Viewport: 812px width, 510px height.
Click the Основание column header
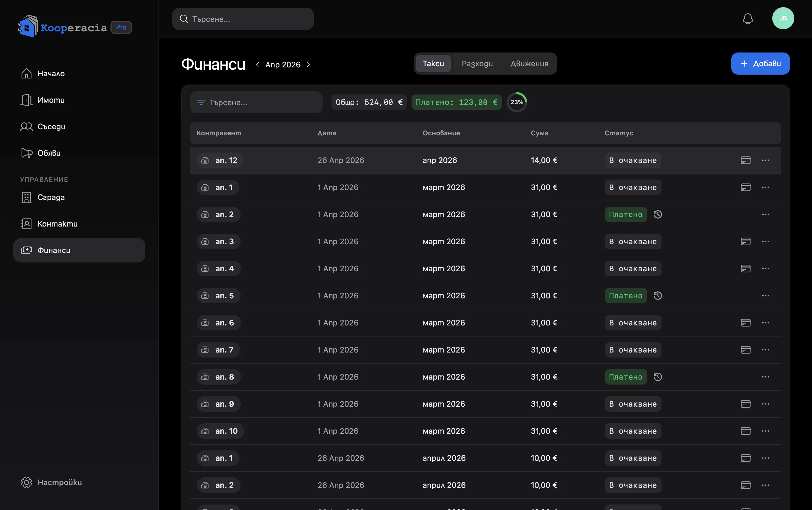pos(441,133)
